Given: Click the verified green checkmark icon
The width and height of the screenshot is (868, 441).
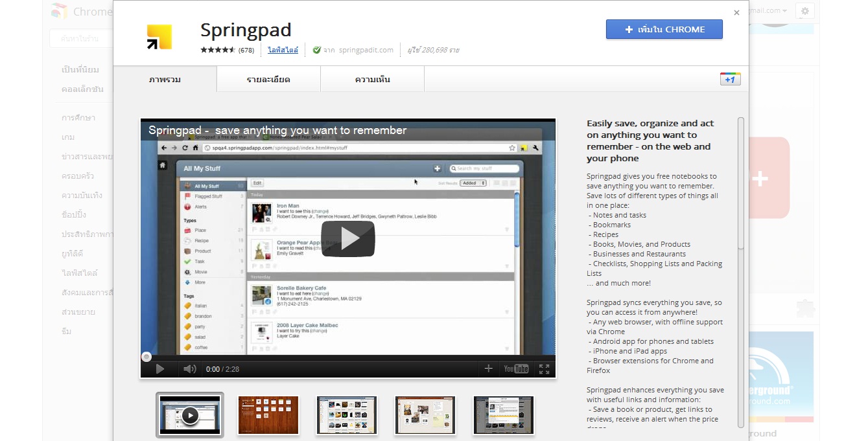Looking at the screenshot, I should click(x=316, y=50).
